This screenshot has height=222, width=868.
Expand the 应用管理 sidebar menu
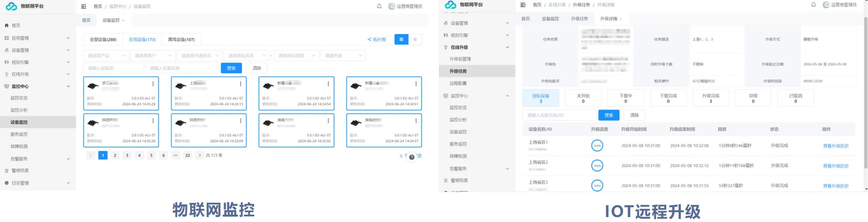pos(37,38)
